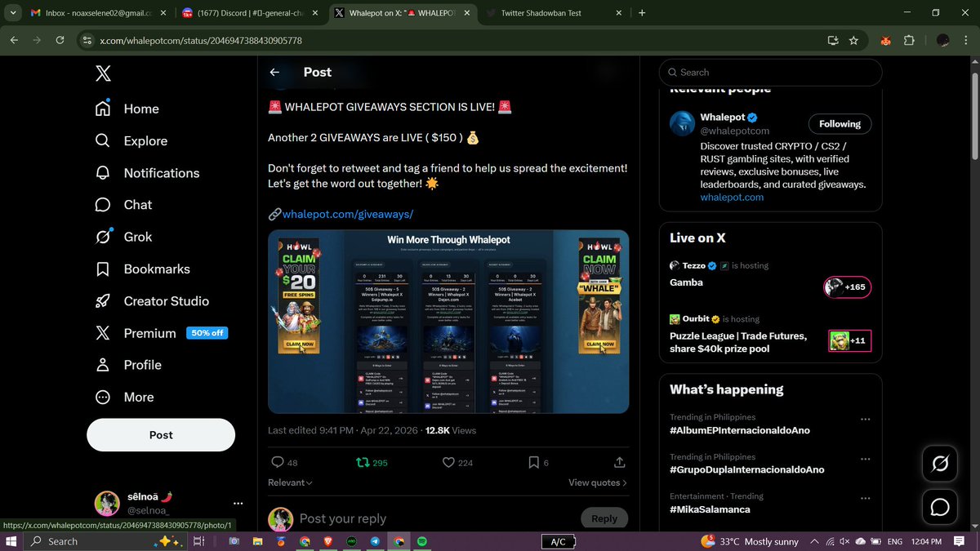
Task: Switch to the Discord tab
Action: (249, 13)
